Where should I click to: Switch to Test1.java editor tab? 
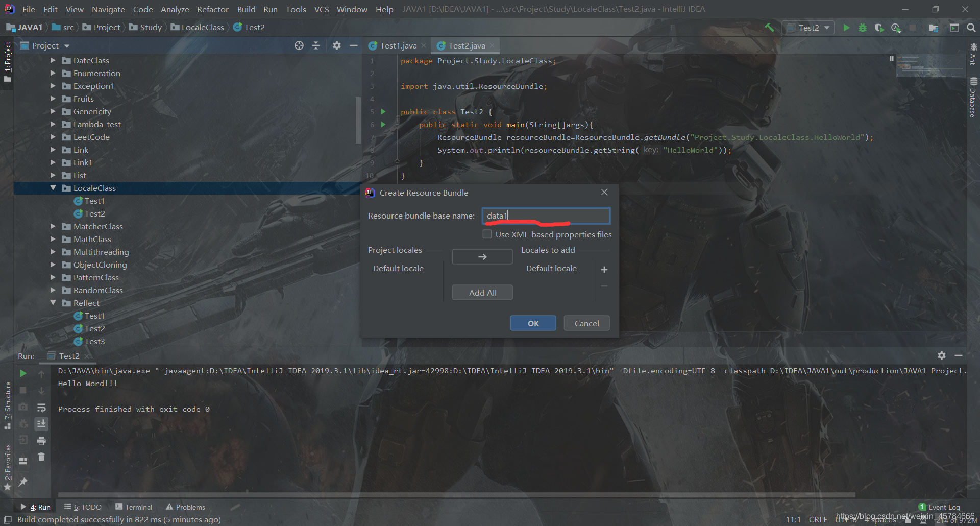398,45
